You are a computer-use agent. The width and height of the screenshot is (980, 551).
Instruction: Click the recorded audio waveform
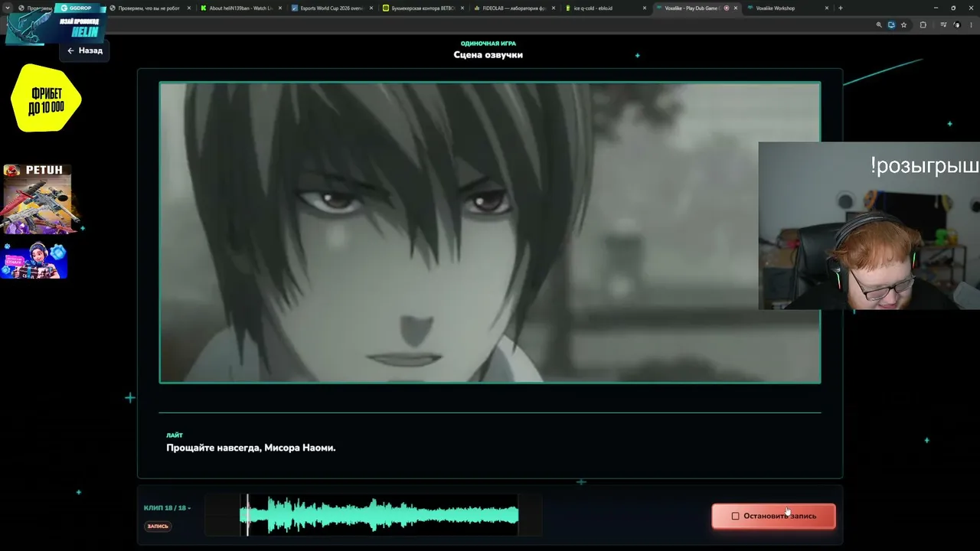379,514
